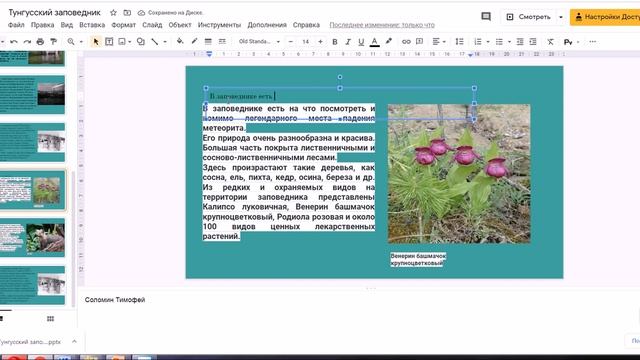The width and height of the screenshot is (640, 360).
Task: Expand the numbered list style arrow
Action: 488,42
